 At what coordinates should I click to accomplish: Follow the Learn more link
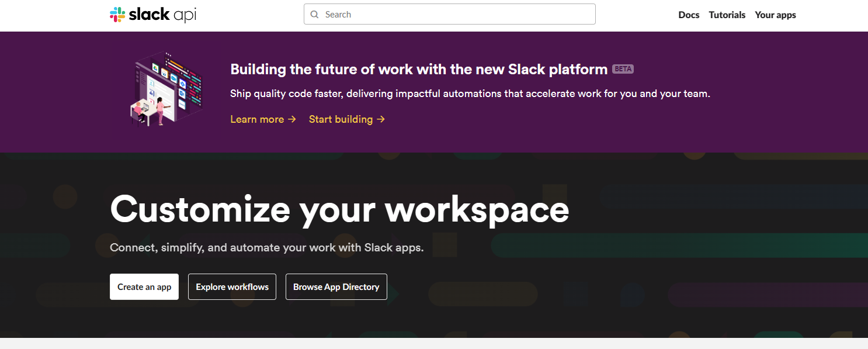coord(263,119)
